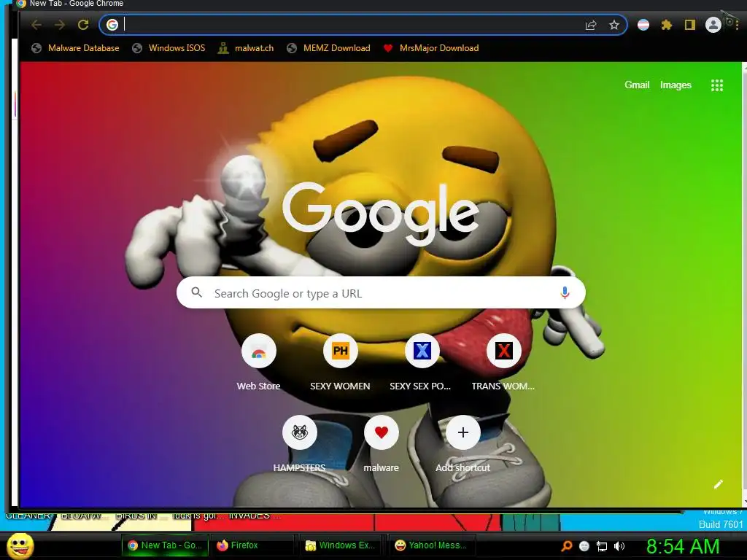Switch to Yahoo! Messenger taskbar button
The image size is (747, 560).
click(x=431, y=545)
